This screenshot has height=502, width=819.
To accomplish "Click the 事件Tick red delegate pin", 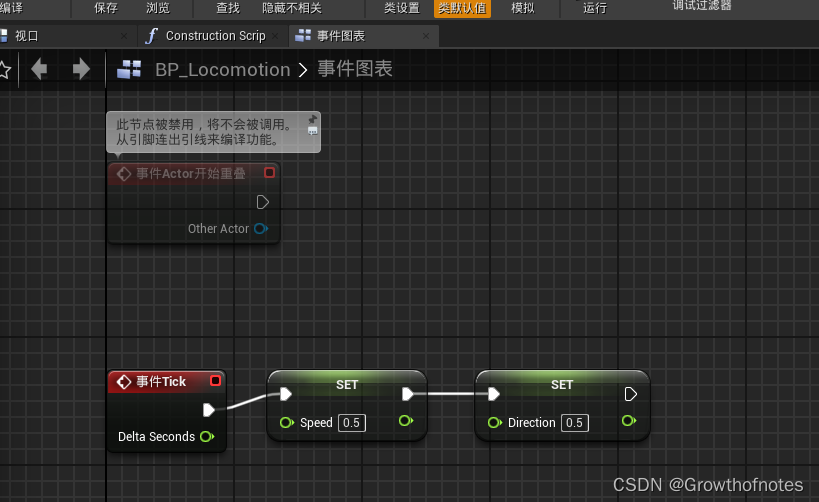I will [x=215, y=380].
